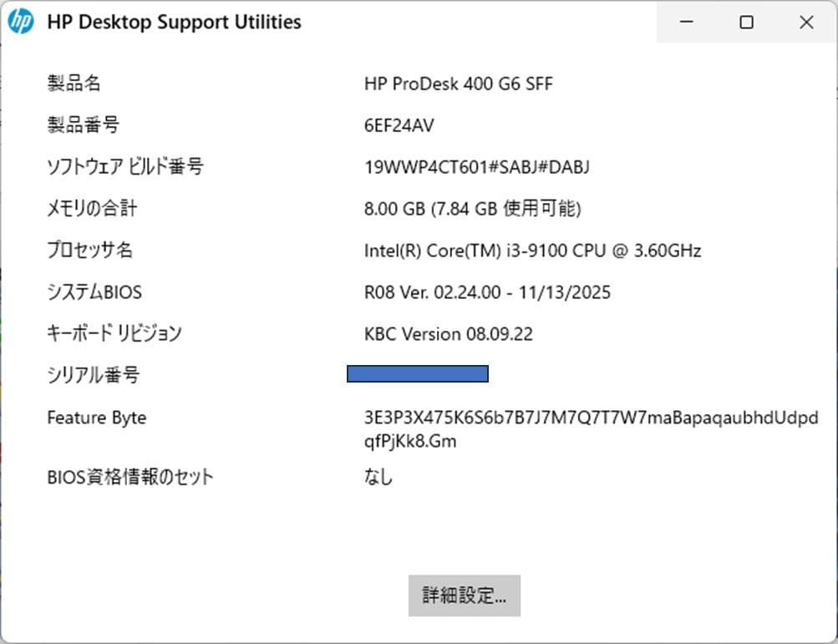This screenshot has width=838, height=644.
Task: Click the HP logo icon in title bar
Action: (21, 22)
